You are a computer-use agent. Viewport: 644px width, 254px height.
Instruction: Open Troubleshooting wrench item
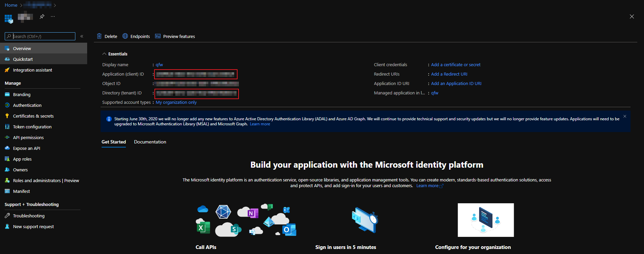29,216
